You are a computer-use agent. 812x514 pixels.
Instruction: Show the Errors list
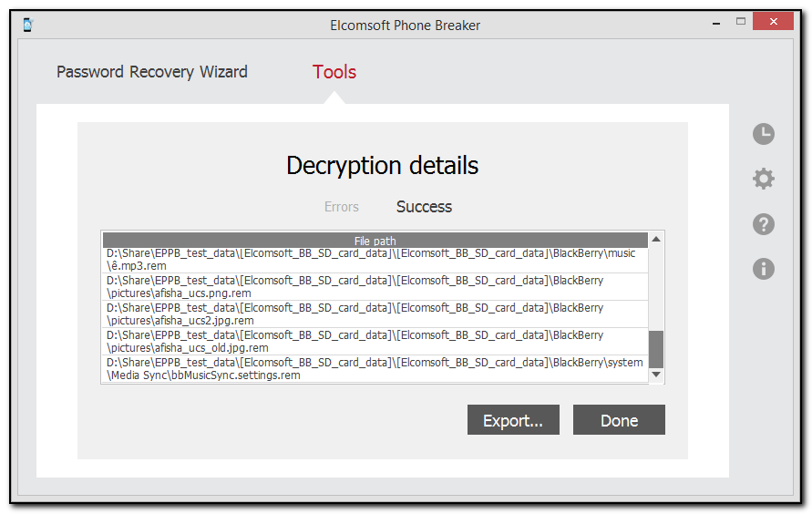[x=342, y=207]
